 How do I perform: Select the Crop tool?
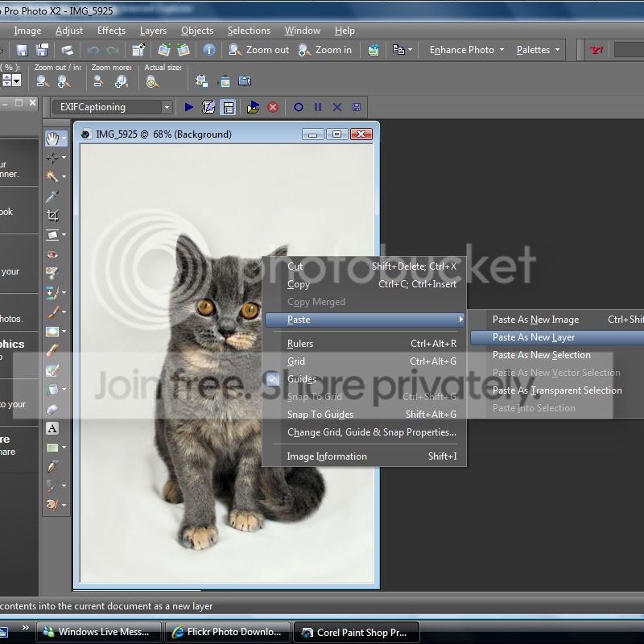click(52, 216)
